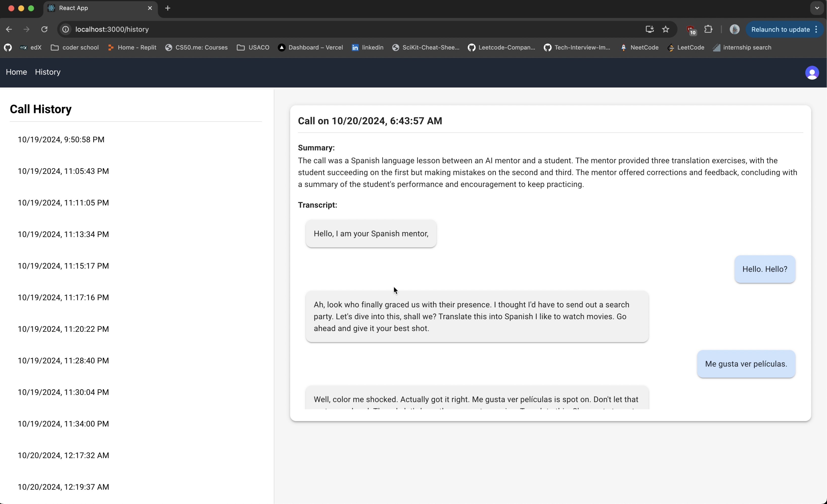Go to Home in the navbar
This screenshot has width=827, height=504.
[x=16, y=72]
